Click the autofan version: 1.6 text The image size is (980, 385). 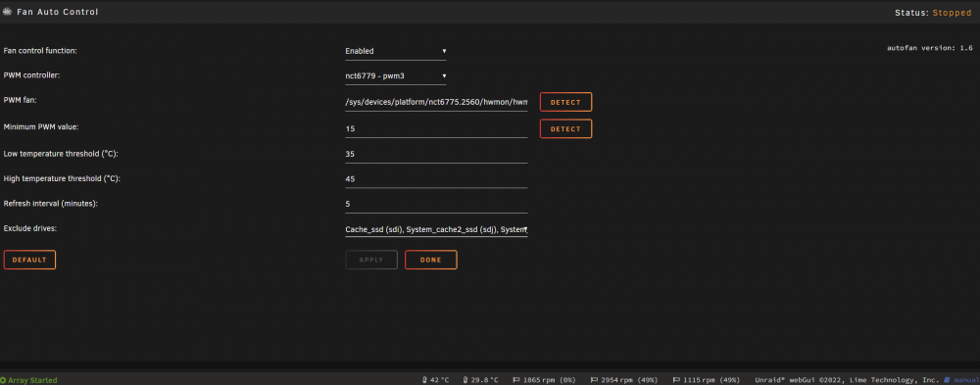click(930, 48)
